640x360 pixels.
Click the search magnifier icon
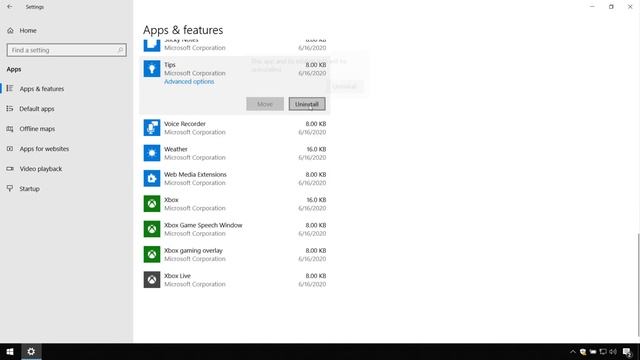point(120,50)
